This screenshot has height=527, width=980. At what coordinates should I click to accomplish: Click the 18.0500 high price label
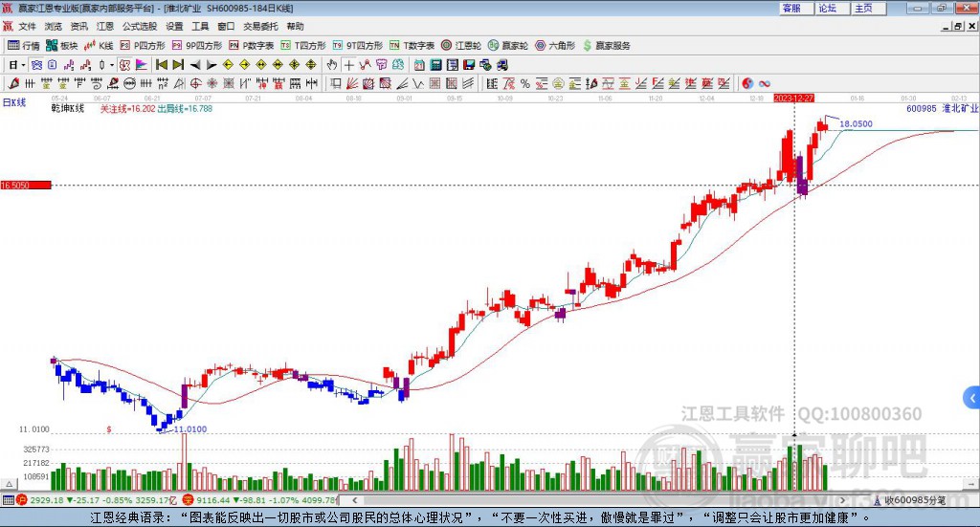pos(856,123)
